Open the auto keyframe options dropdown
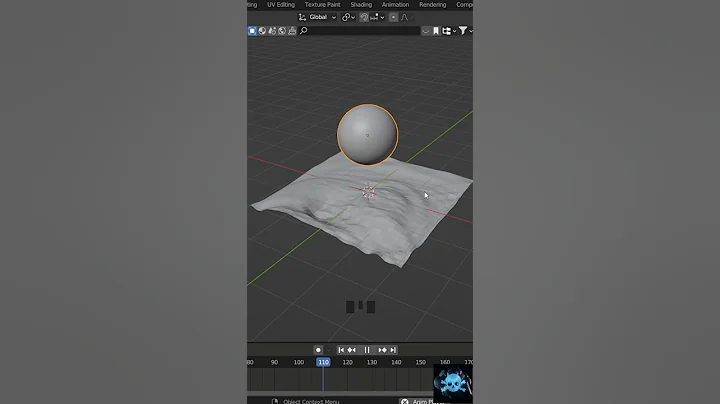 (328, 350)
